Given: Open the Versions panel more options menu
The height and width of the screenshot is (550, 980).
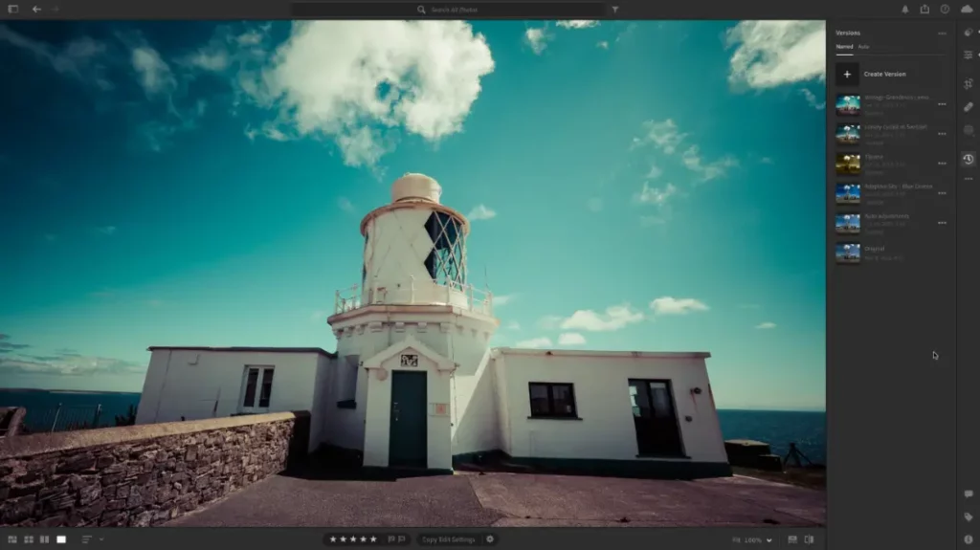Looking at the screenshot, I should point(942,33).
